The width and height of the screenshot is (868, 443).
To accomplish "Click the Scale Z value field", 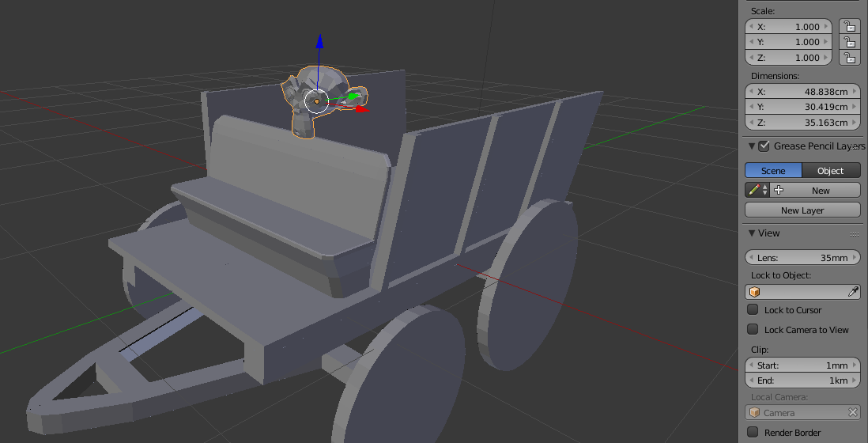I will [789, 57].
